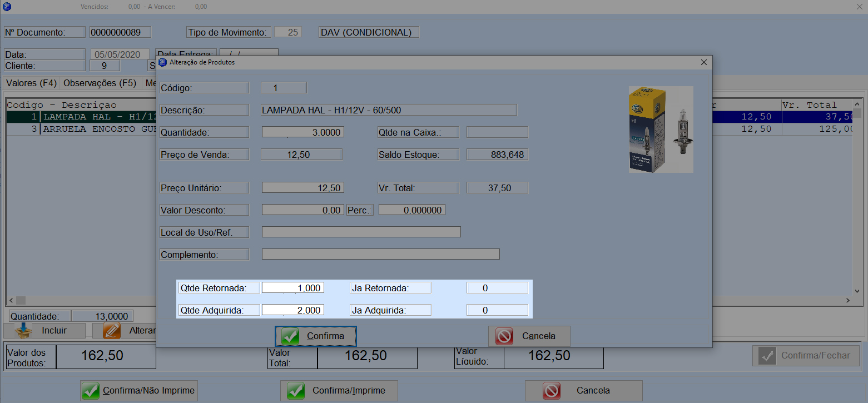868x403 pixels.
Task: Click the bottom Cancela red icon
Action: coord(551,391)
